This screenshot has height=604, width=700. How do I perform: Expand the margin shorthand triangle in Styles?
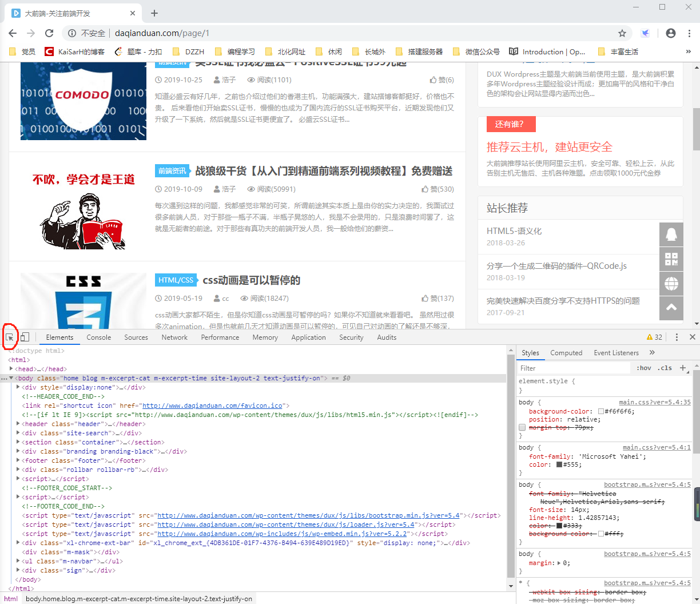[x=559, y=563]
